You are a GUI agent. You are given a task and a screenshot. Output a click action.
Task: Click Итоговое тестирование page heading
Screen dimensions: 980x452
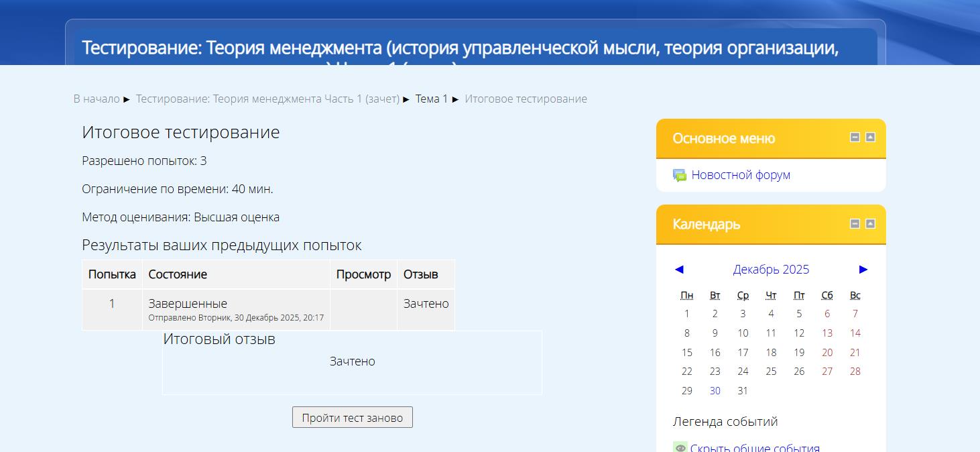(x=181, y=132)
